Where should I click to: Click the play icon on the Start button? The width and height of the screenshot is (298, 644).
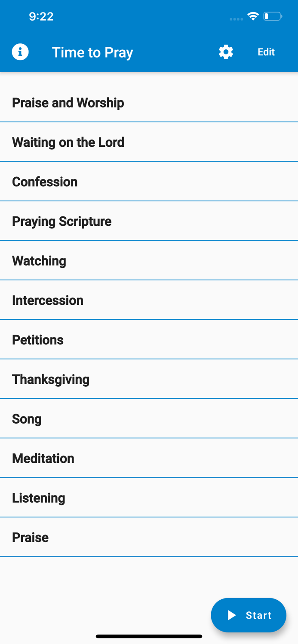[232, 615]
